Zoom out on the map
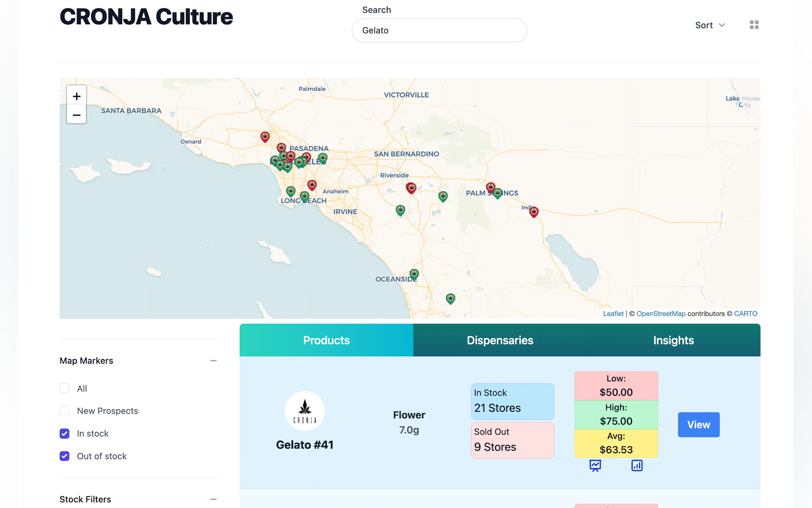This screenshot has width=812, height=508. point(76,115)
